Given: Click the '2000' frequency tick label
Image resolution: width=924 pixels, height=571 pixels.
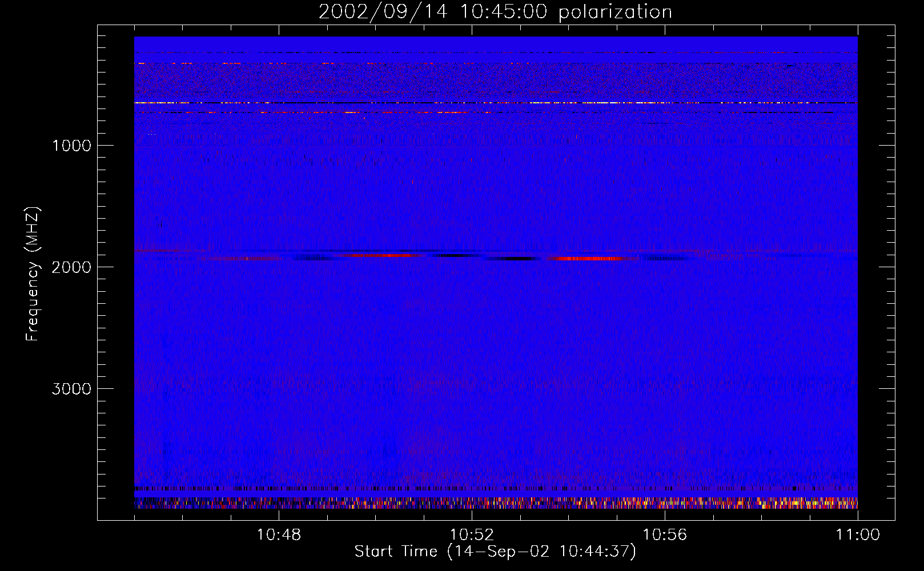Looking at the screenshot, I should 71,267.
